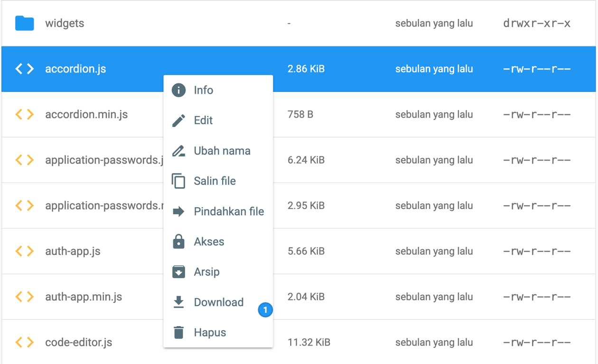Click the Download icon with badge
598x364 pixels.
pos(178,302)
